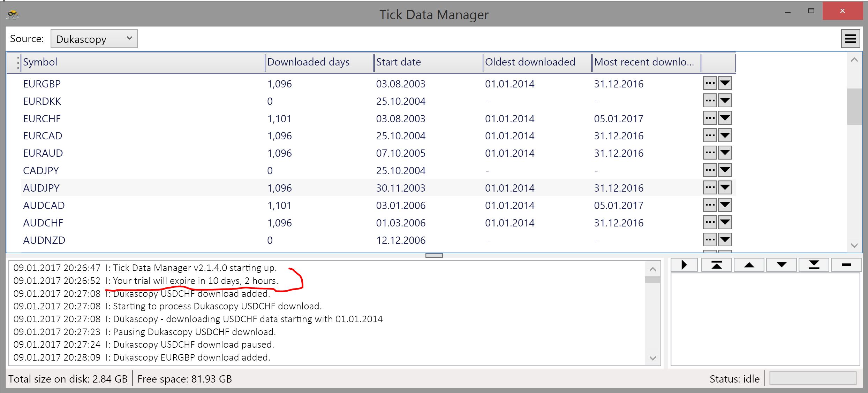The image size is (868, 393).
Task: Open the options (…) button for AUDCAD
Action: click(710, 205)
